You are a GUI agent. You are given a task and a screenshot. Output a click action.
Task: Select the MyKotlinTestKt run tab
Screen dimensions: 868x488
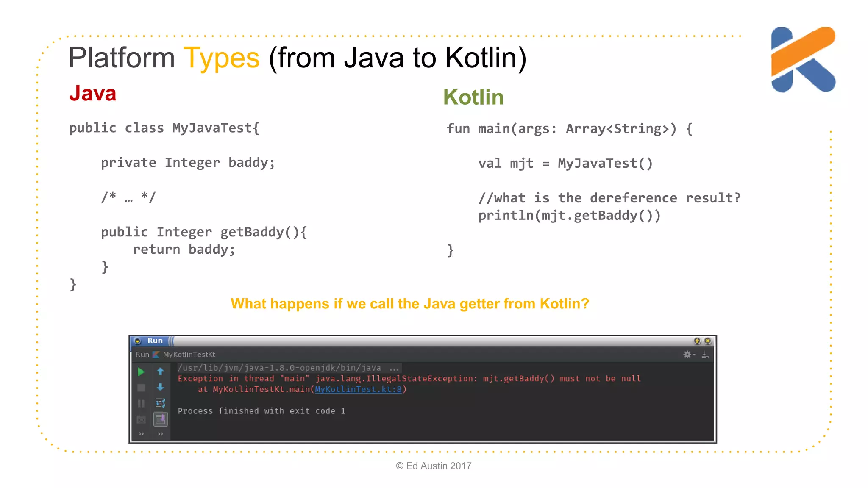tap(189, 355)
